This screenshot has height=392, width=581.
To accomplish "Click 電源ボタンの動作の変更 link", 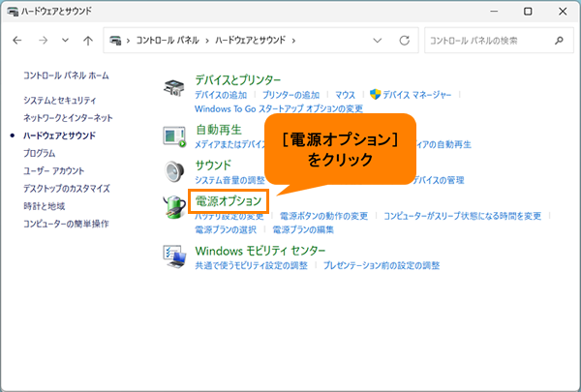I will pyautogui.click(x=323, y=216).
